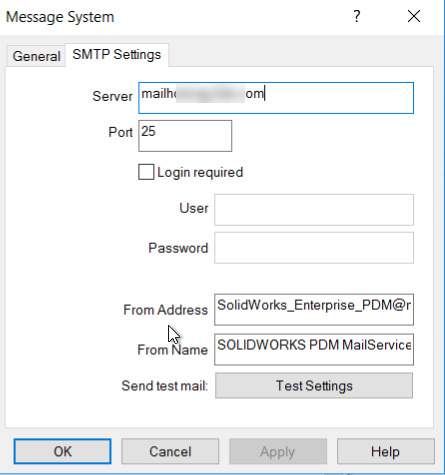Enable the Login required checkbox
Image resolution: width=445 pixels, height=475 pixels.
click(146, 172)
